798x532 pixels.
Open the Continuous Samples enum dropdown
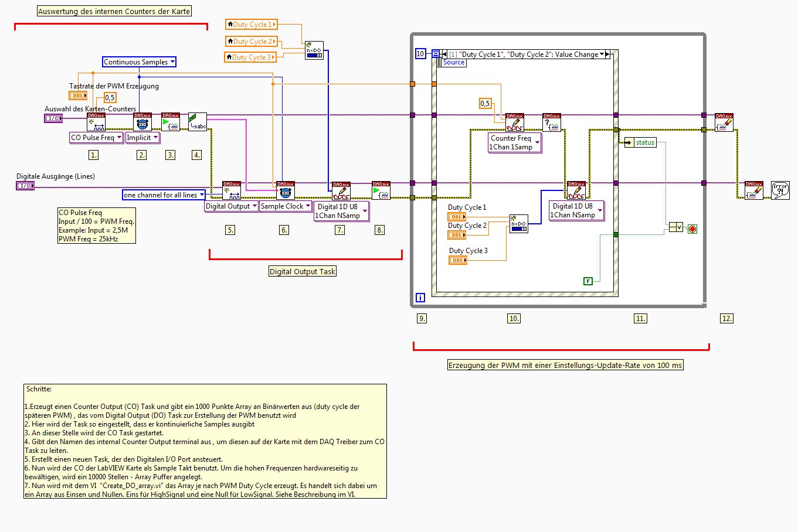[x=140, y=62]
